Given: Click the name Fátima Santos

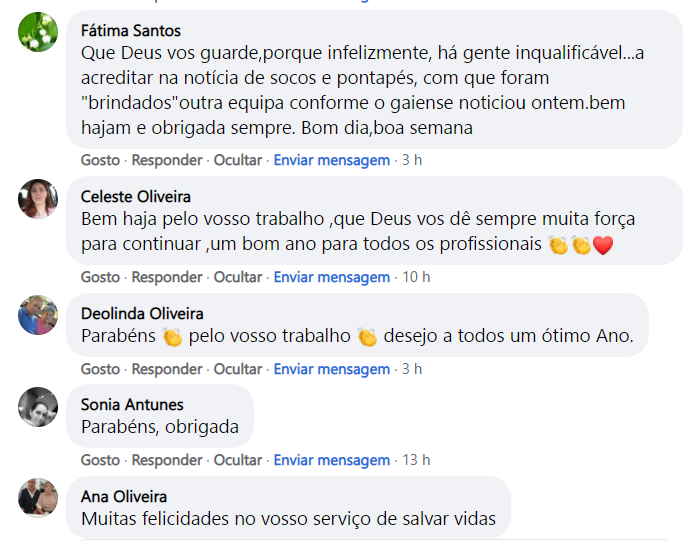Looking at the screenshot, I should 131,31.
